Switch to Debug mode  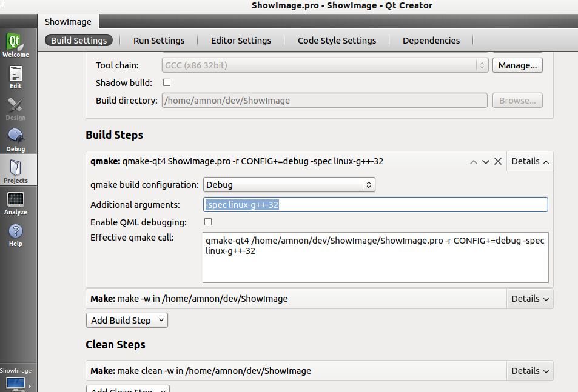coord(16,140)
